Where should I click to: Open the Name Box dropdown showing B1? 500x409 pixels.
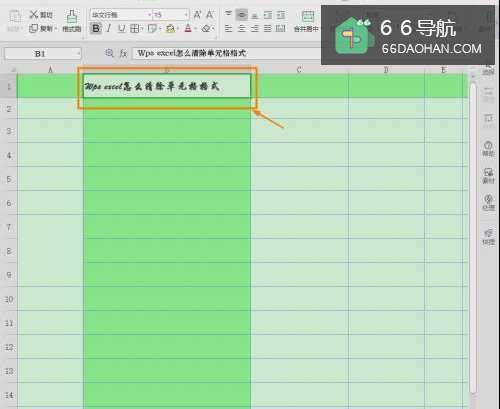(x=79, y=53)
